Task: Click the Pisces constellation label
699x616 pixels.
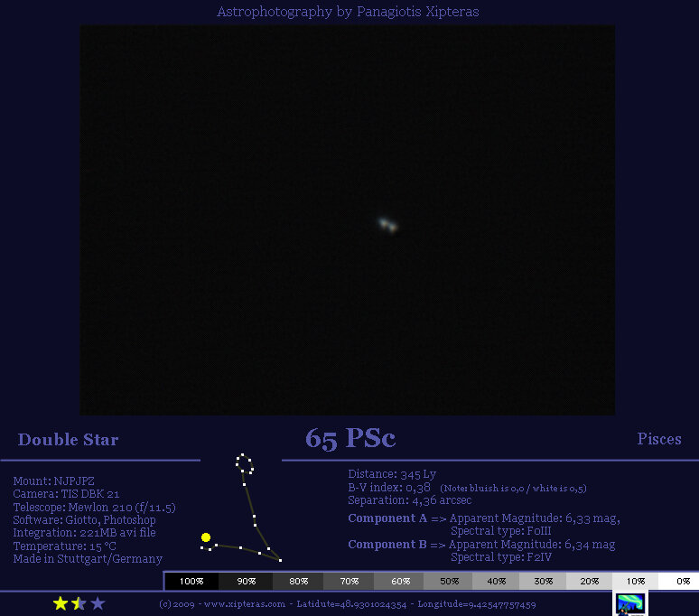Action: tap(659, 439)
